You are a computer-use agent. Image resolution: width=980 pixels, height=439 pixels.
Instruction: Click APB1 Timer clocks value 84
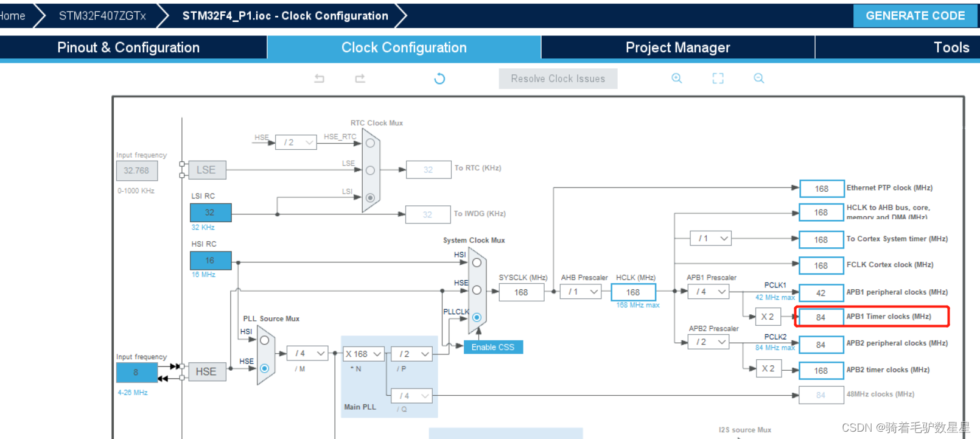pyautogui.click(x=821, y=317)
